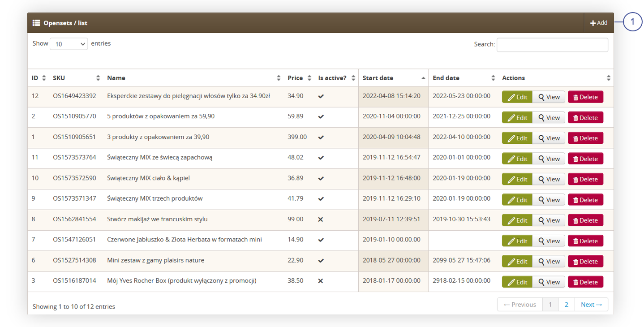Screen dimensions: 644x327
Task: Click inactive cross for OS1562841554
Action: [x=321, y=219]
